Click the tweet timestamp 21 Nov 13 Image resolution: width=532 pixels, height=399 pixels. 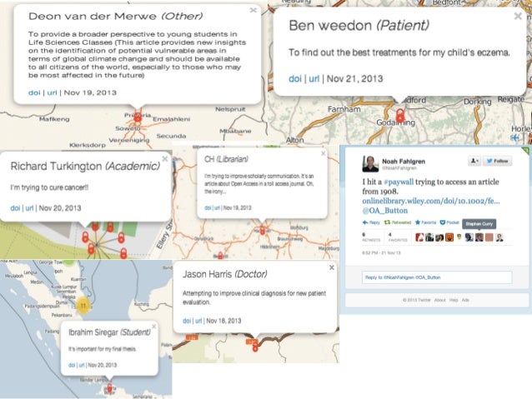pyautogui.click(x=381, y=253)
